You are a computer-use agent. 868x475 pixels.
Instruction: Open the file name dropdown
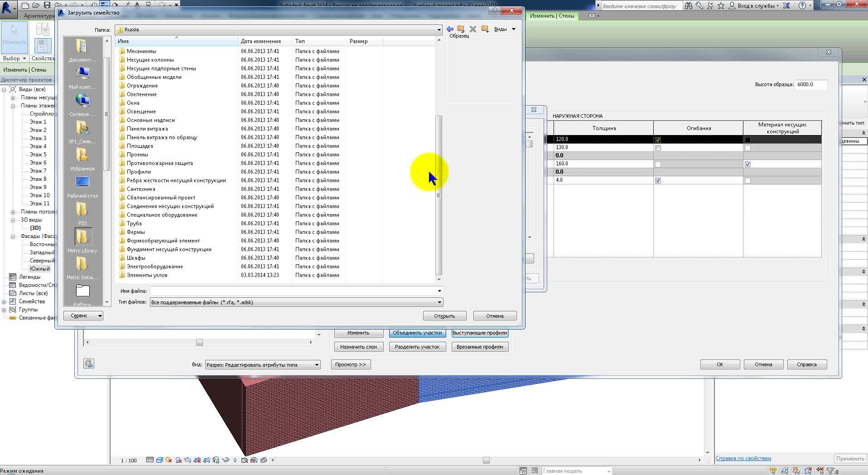[x=439, y=291]
